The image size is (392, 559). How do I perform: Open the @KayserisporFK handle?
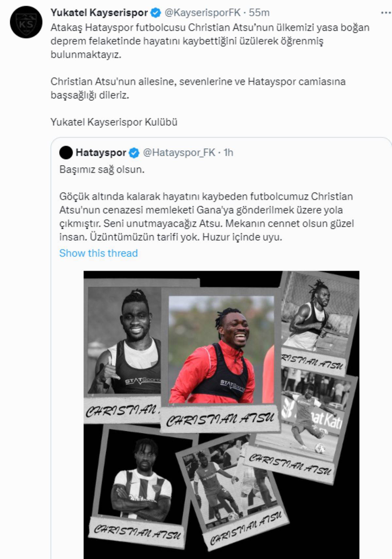pos(203,13)
